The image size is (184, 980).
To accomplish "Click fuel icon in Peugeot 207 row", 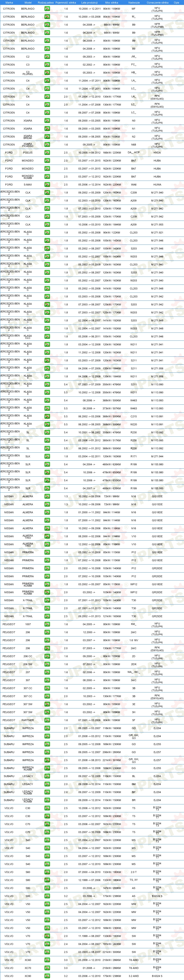I will pyautogui.click(x=47, y=672).
